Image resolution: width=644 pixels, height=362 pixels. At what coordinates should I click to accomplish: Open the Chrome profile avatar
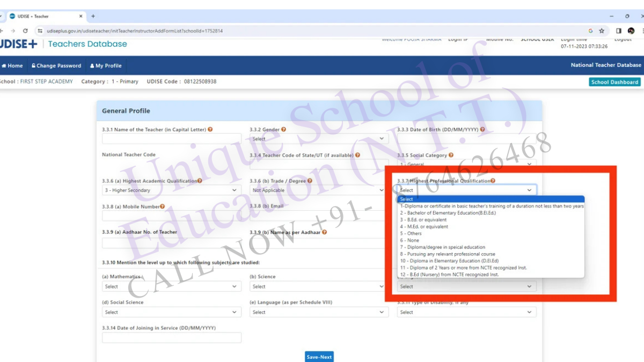(631, 31)
